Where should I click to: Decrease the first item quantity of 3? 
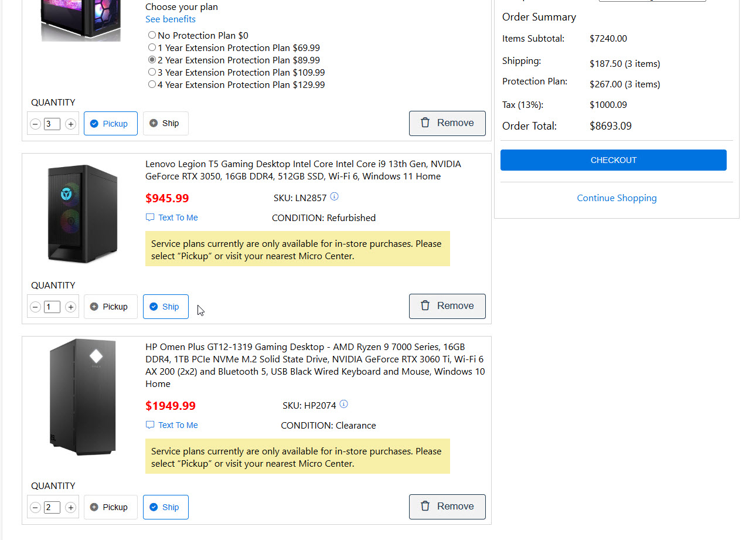[36, 124]
